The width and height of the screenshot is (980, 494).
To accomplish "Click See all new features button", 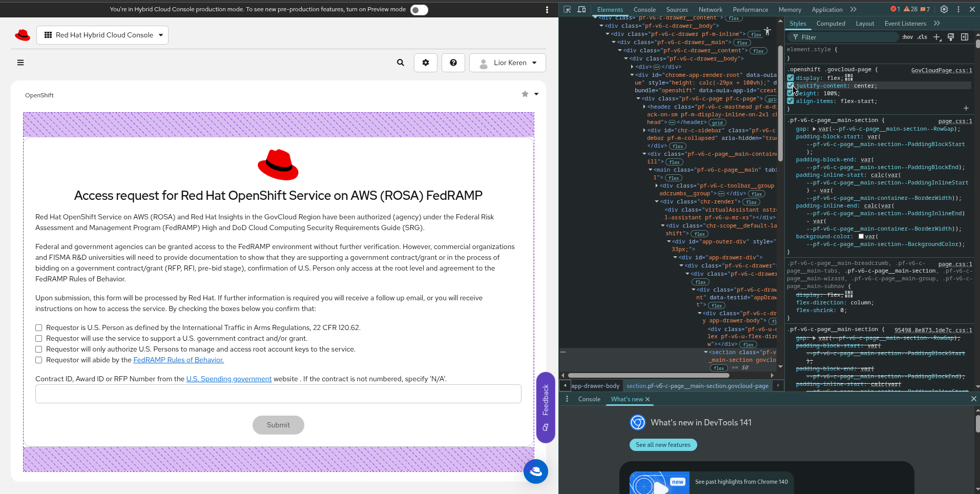I will (663, 445).
